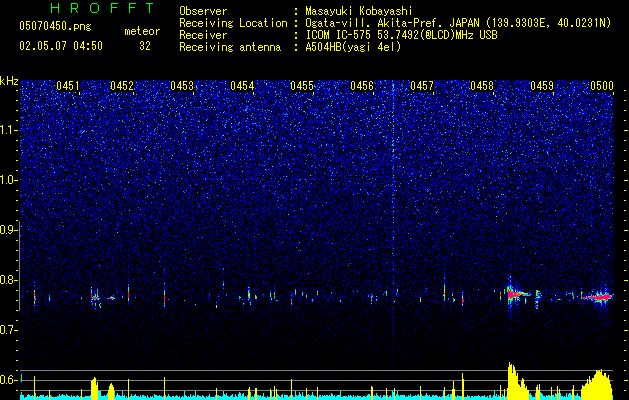This screenshot has height=400, width=629.
Task: Click the kHz axis unit label
Action: (x=9, y=81)
